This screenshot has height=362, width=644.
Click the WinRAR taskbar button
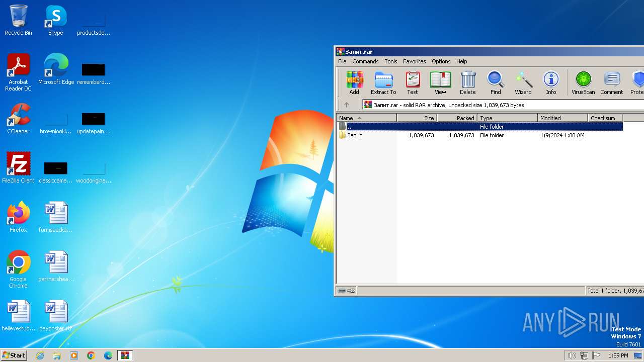125,355
